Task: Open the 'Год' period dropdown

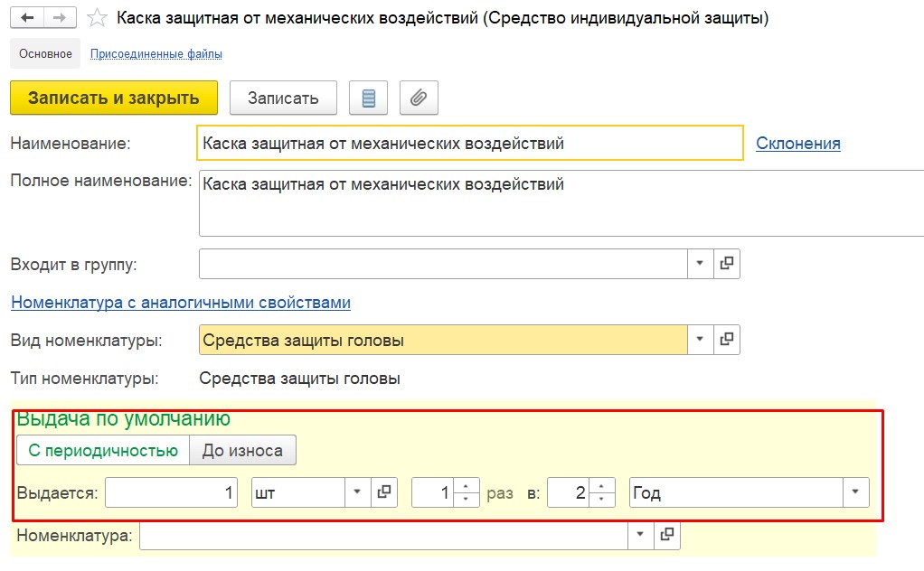Action: [x=855, y=492]
